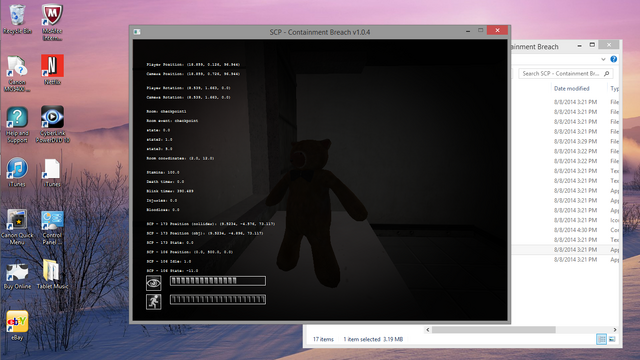Open the Control Panel desktop shortcut
640x360 pixels.
tap(52, 227)
